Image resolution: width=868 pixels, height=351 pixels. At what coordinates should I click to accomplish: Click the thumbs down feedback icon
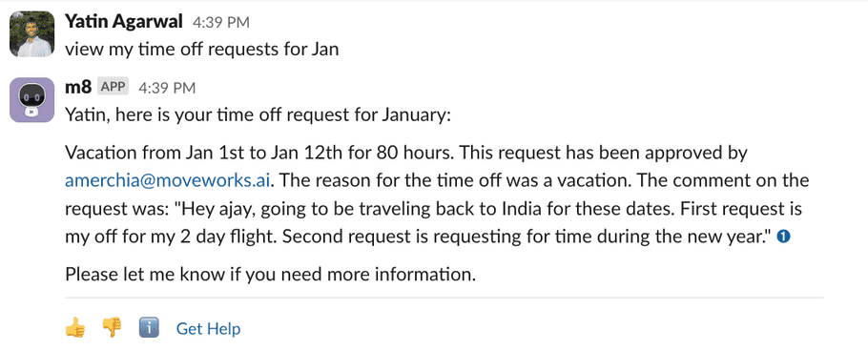coord(112,328)
